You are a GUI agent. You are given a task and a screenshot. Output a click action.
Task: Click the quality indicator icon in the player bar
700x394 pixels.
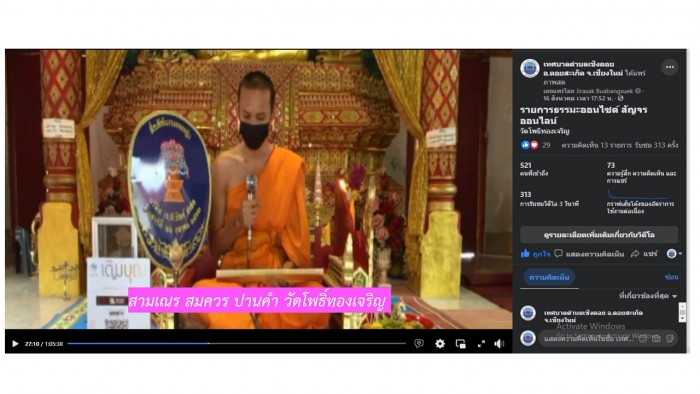click(419, 344)
